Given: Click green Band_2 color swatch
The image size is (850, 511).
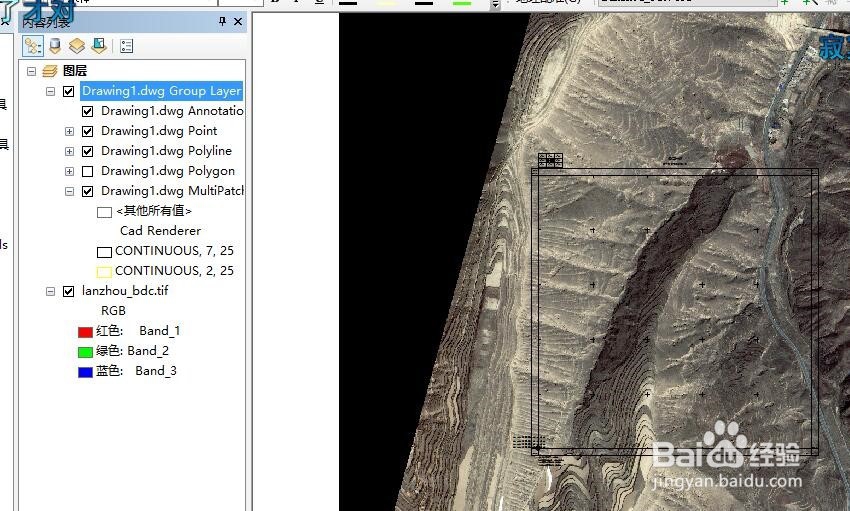Looking at the screenshot, I should (85, 352).
